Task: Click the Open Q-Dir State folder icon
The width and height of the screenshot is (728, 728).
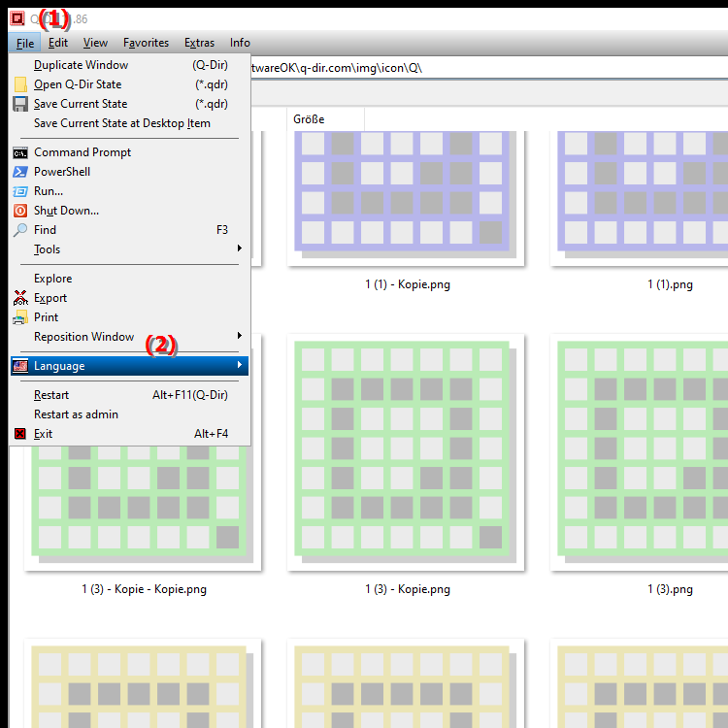Action: pos(20,84)
